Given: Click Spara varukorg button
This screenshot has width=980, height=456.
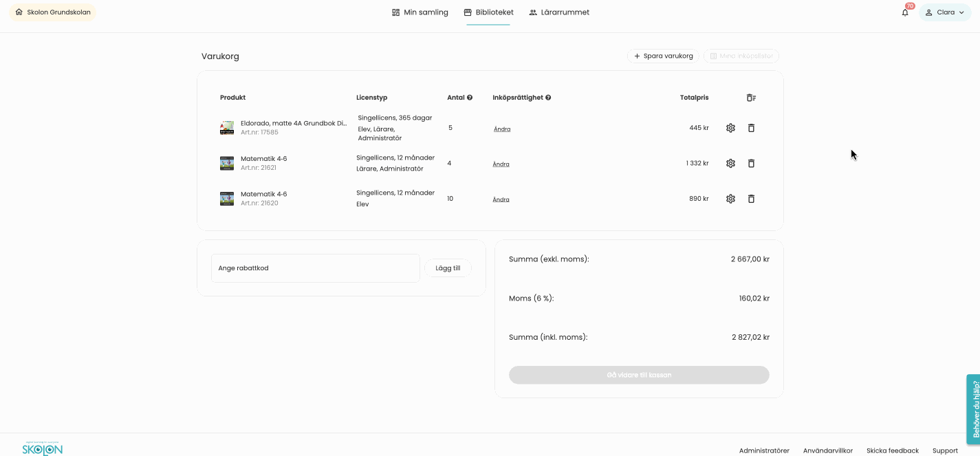Looking at the screenshot, I should click(x=663, y=56).
